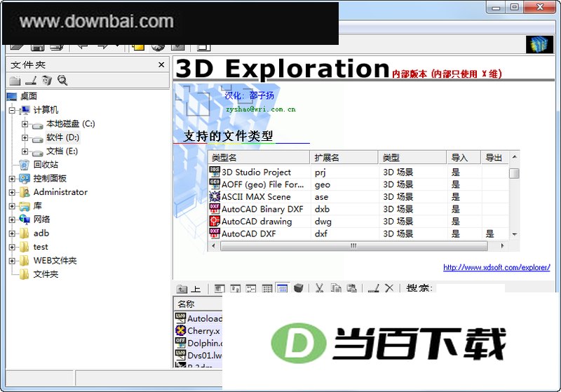Click the new folder icon in folder pane
Image resolution: width=561 pixels, height=392 pixels.
click(15, 81)
